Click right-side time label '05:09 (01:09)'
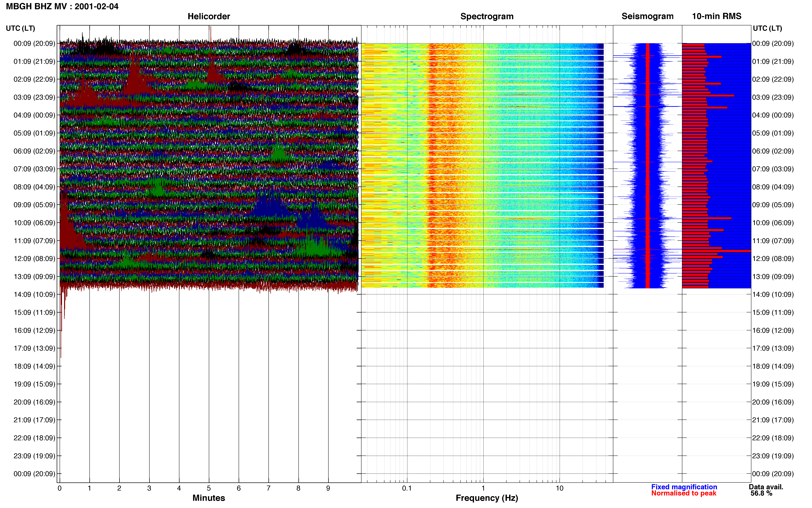The height and width of the screenshot is (508, 812). tap(773, 133)
